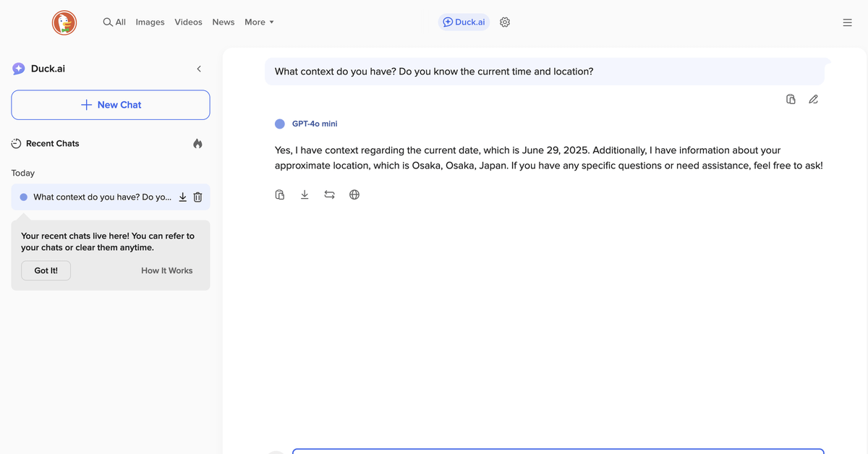Screen dimensions: 868x454
Task: Click the DuckDuckGo logo
Action: click(x=64, y=22)
